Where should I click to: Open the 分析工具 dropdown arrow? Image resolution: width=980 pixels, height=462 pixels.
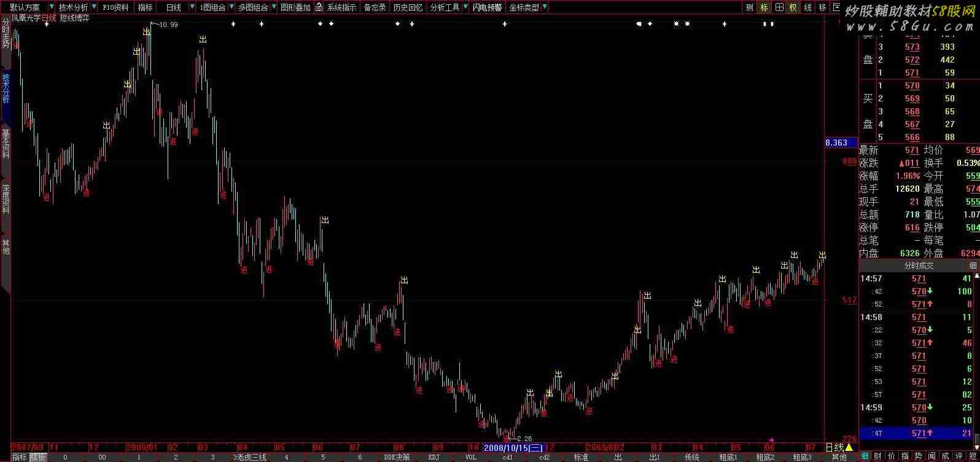coord(465,7)
